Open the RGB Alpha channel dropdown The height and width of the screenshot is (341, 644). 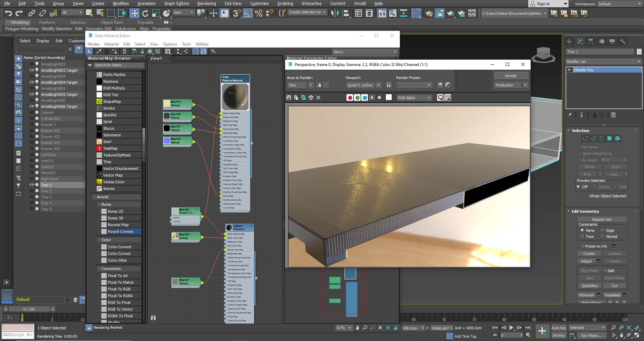pyautogui.click(x=414, y=97)
